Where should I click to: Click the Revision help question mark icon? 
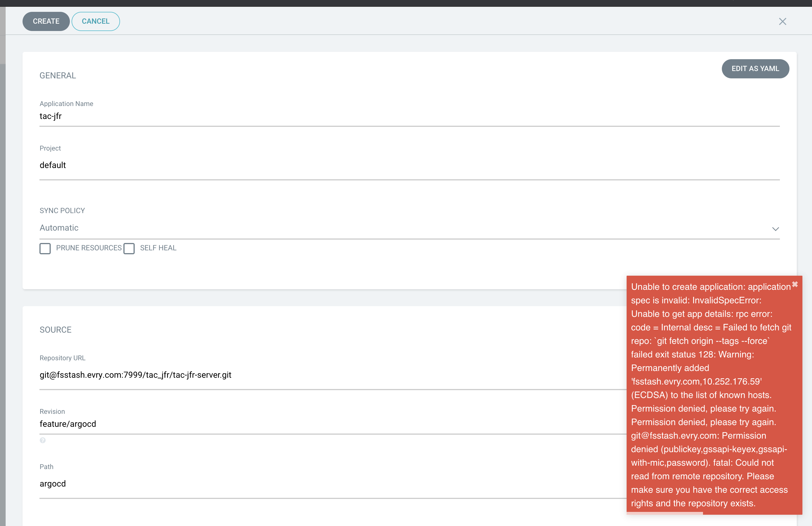coord(43,440)
